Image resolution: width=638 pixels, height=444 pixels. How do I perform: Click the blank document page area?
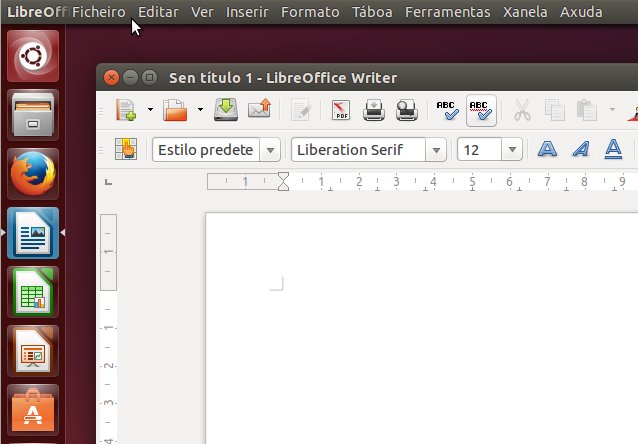coord(422,328)
